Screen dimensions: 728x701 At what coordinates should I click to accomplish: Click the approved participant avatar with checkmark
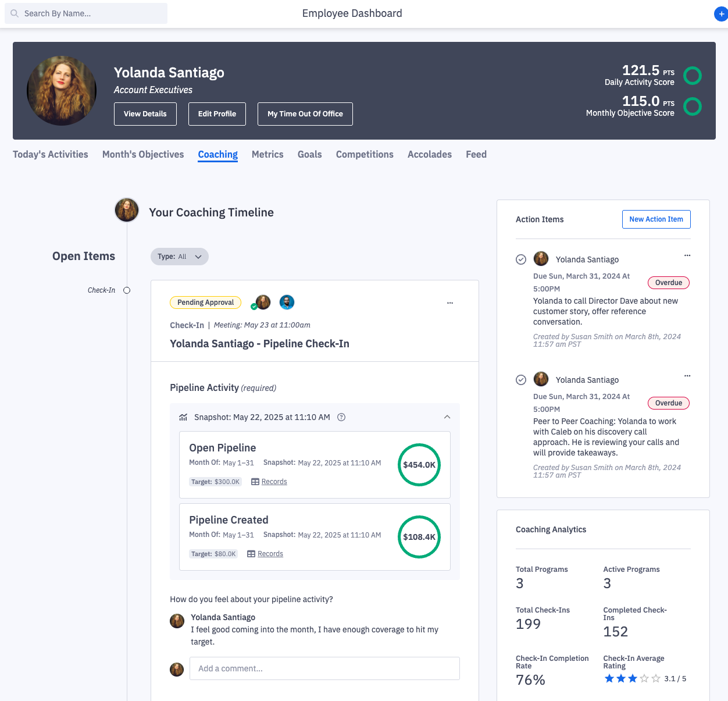(262, 303)
